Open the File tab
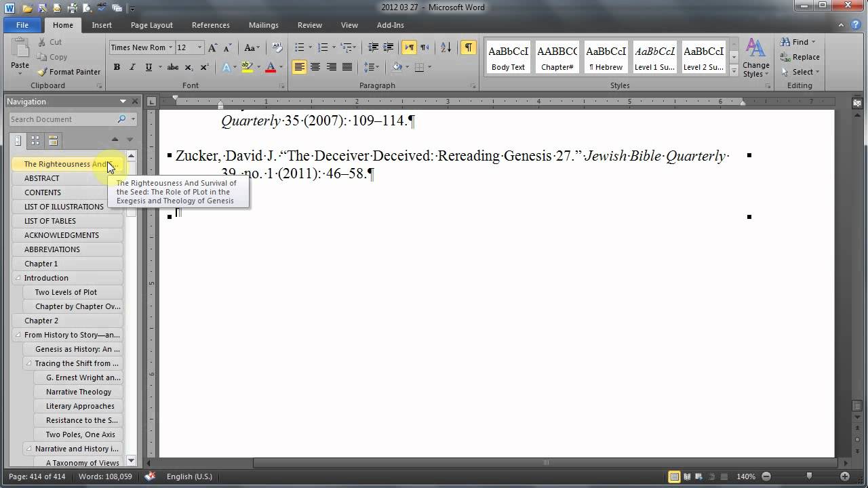Screen dimensions: 868x488 (22, 25)
